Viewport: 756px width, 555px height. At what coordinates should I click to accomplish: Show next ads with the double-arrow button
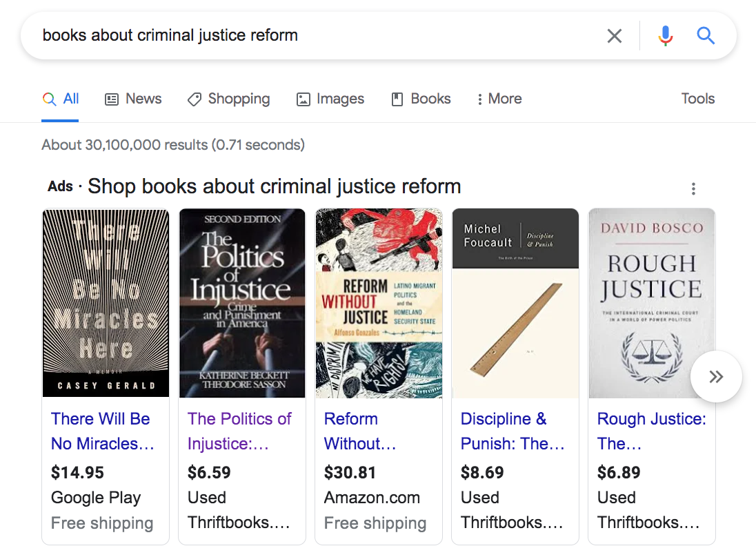[x=716, y=376]
